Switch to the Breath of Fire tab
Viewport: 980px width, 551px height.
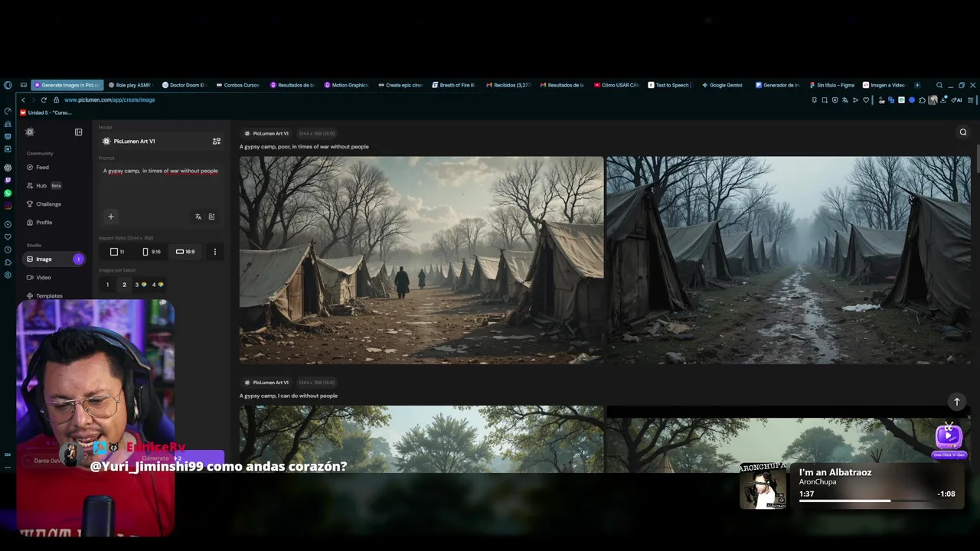453,85
